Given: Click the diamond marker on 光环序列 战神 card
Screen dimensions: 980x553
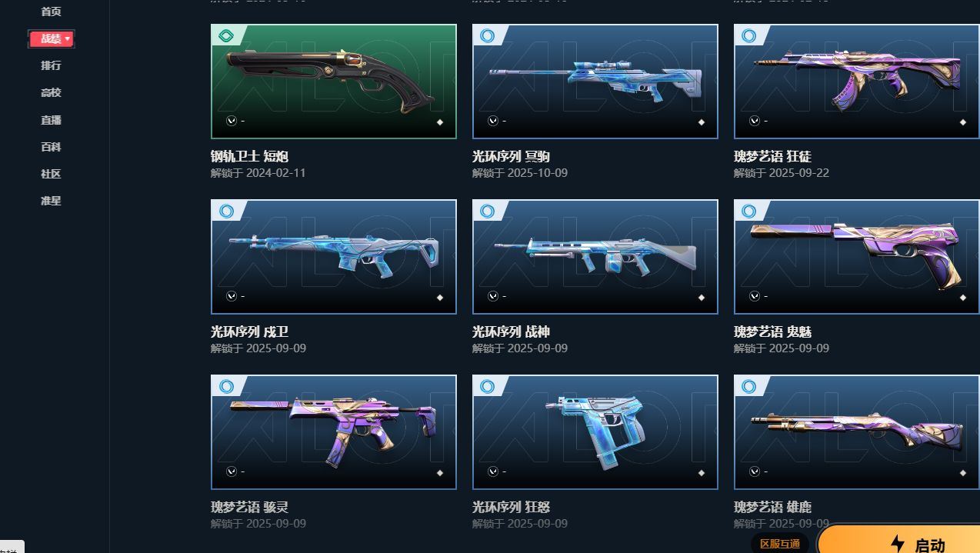Looking at the screenshot, I should coord(702,298).
